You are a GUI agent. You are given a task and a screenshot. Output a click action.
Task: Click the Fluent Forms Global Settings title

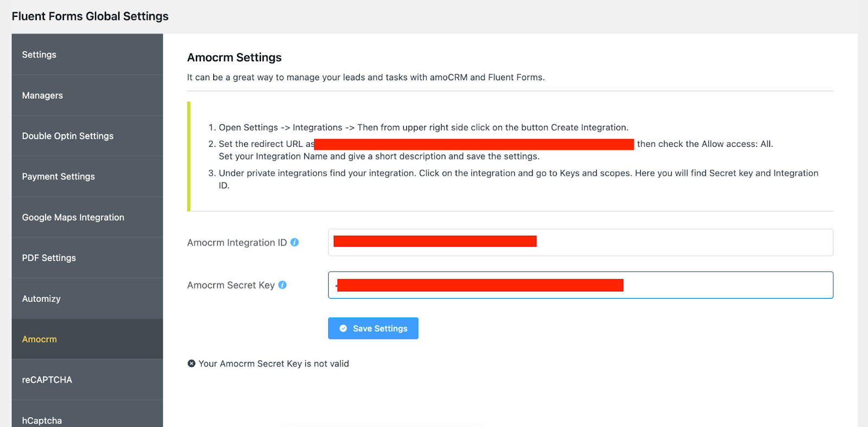click(90, 16)
